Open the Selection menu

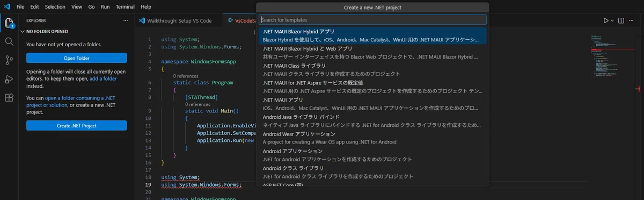55,7
